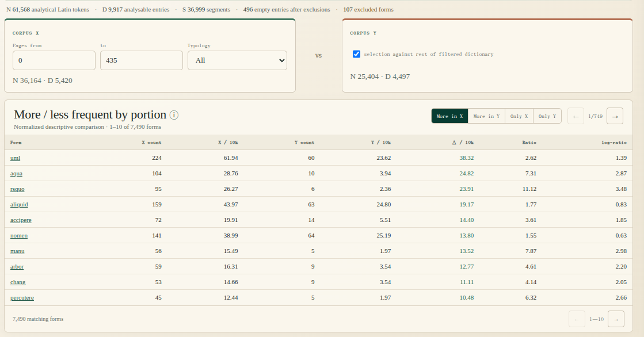The height and width of the screenshot is (337, 644).
Task: Click previous page arrow beside 1/749
Action: [x=576, y=116]
